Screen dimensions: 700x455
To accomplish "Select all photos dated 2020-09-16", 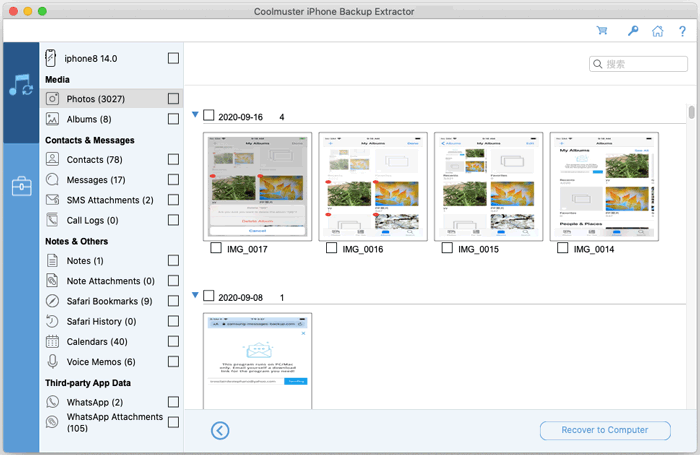I will 208,115.
